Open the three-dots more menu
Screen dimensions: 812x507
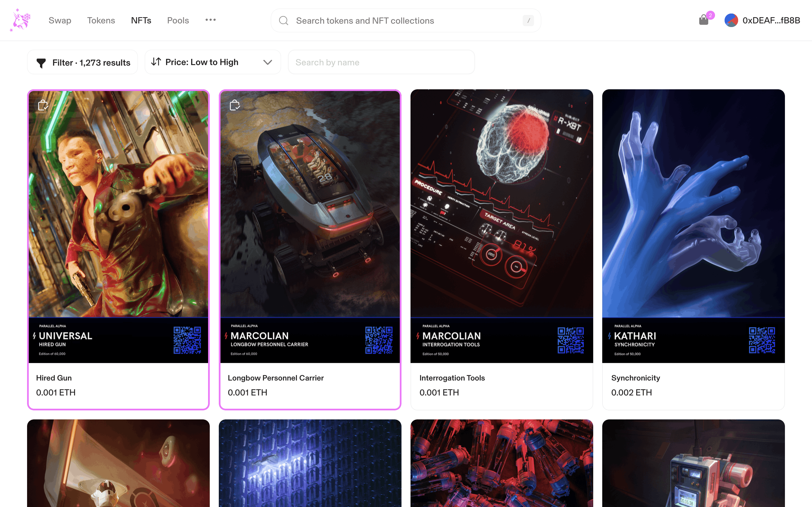(x=210, y=20)
